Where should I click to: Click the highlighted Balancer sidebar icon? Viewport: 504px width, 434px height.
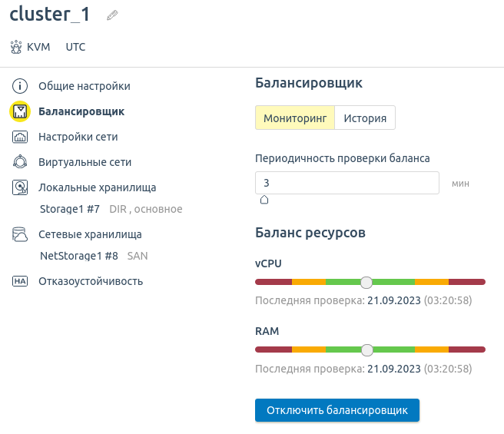point(20,111)
